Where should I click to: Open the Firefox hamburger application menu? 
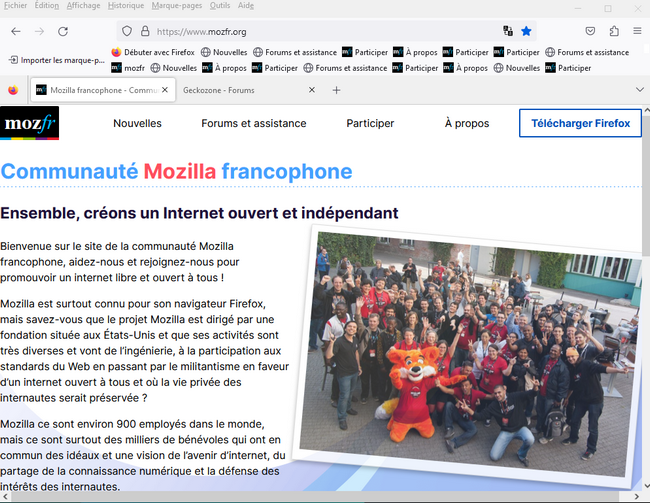click(637, 31)
